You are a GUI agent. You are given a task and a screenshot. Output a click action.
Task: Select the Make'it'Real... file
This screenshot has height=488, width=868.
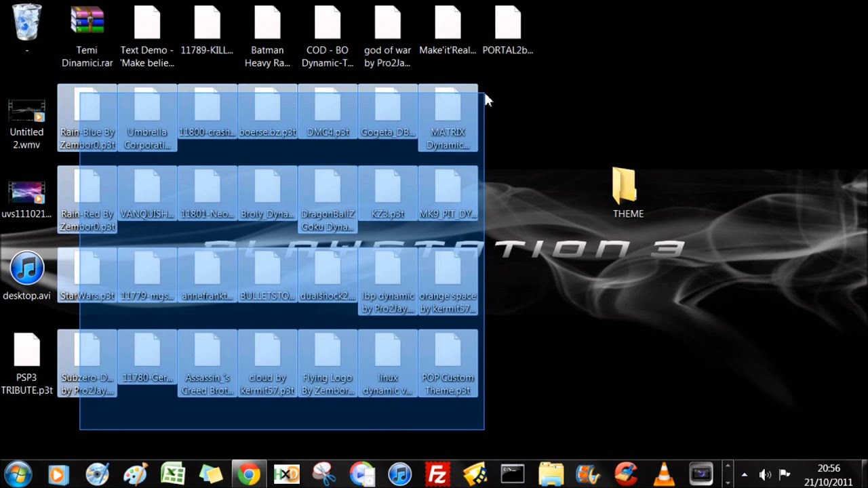click(x=448, y=30)
